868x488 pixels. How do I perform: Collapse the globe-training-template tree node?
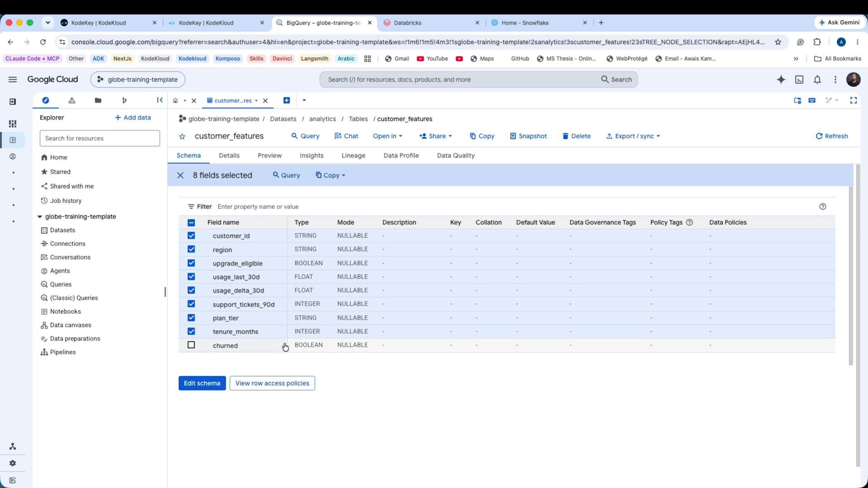[40, 216]
